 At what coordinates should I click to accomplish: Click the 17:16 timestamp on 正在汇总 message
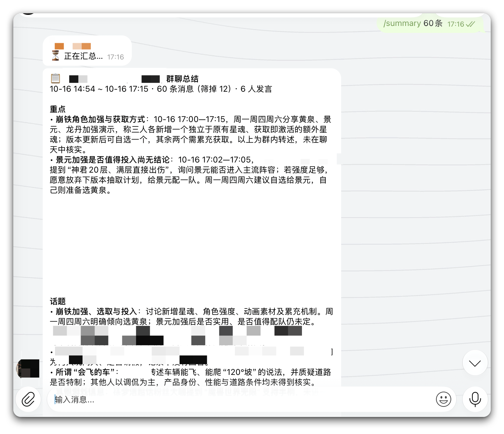[x=115, y=57]
